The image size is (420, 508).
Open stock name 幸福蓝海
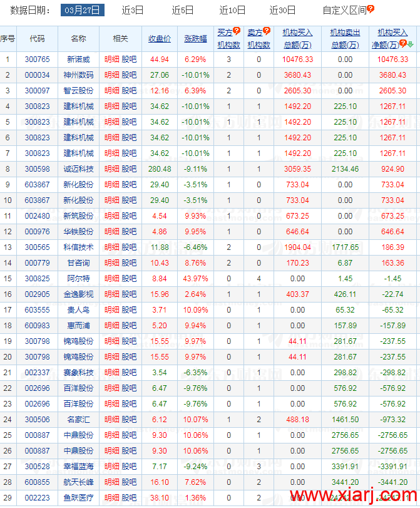click(78, 467)
